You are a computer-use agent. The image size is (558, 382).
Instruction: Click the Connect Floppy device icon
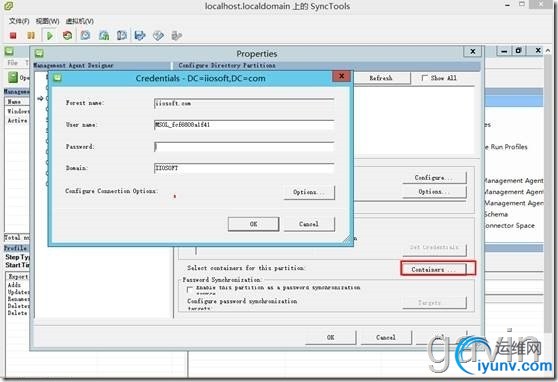click(140, 35)
